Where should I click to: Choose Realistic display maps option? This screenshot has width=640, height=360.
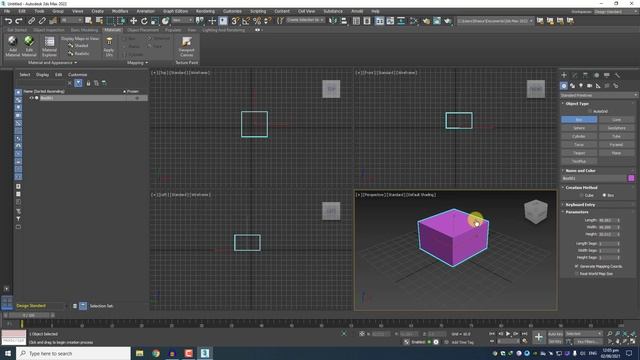point(78,53)
